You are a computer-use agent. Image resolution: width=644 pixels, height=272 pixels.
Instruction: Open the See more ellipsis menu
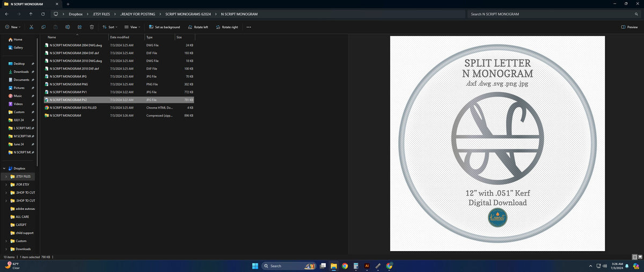[x=248, y=27]
